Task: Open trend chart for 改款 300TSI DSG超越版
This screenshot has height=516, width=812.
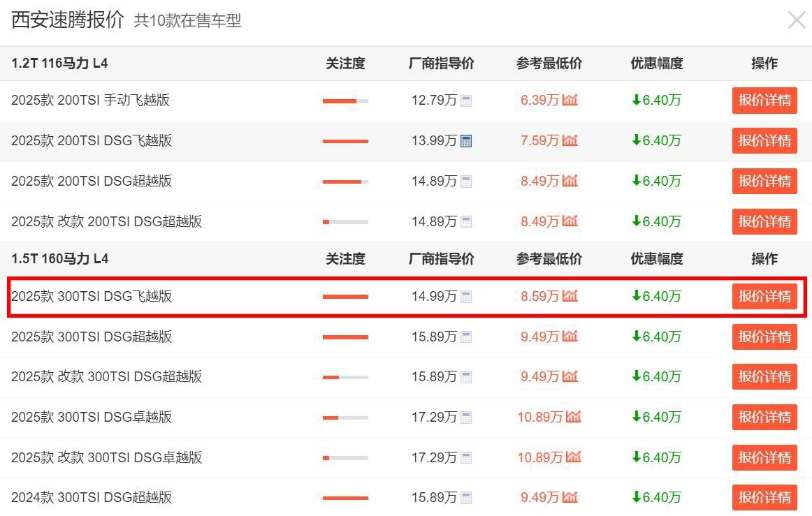Action: tap(570, 376)
